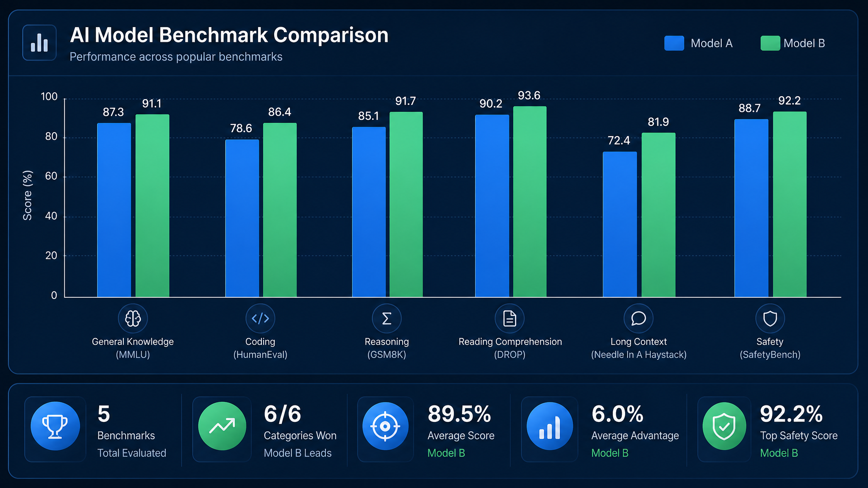Click the Long Context speech bubble icon
The height and width of the screenshot is (488, 868).
(x=638, y=318)
